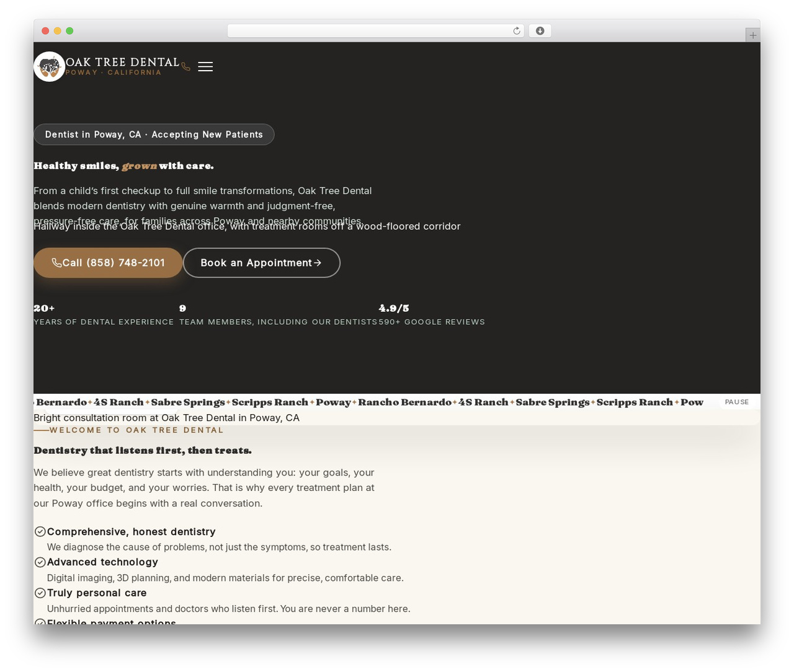Viewport: 794px width, 672px height.
Task: Click the checkmark icon next to Truly personal care
Action: point(40,593)
